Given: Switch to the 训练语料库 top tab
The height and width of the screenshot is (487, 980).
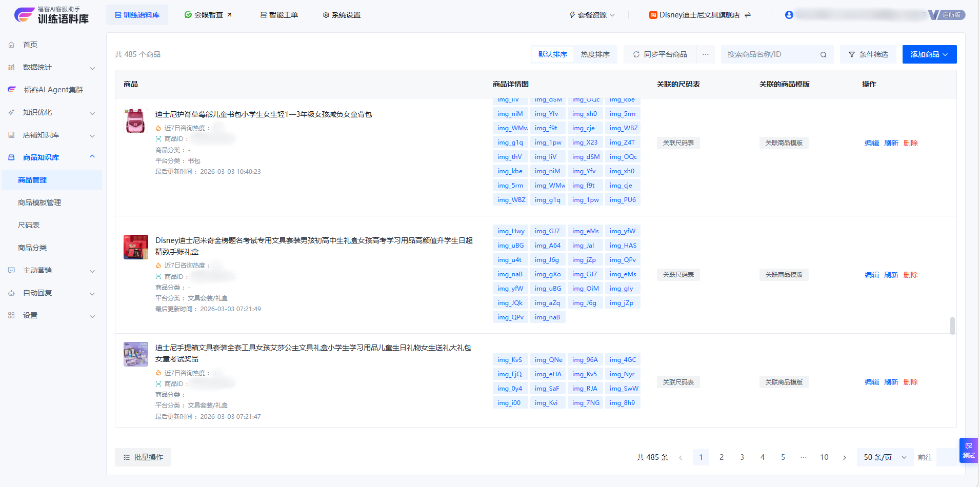Looking at the screenshot, I should [137, 15].
